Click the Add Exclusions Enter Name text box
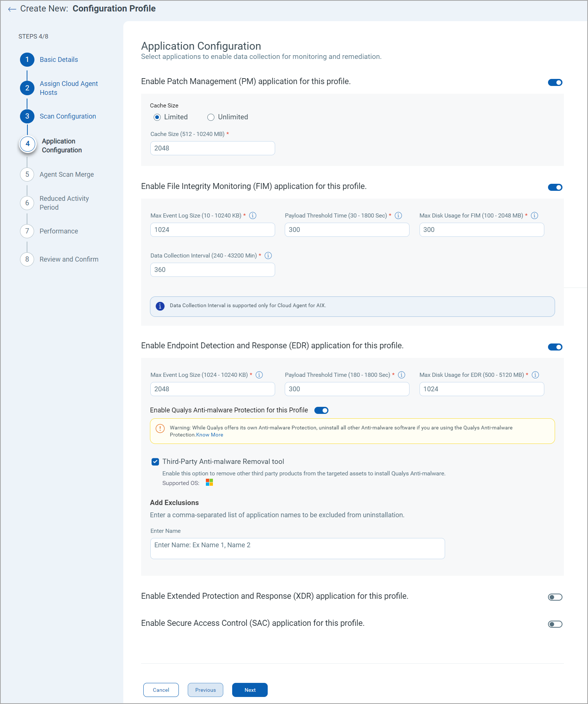588x704 pixels. [298, 549]
